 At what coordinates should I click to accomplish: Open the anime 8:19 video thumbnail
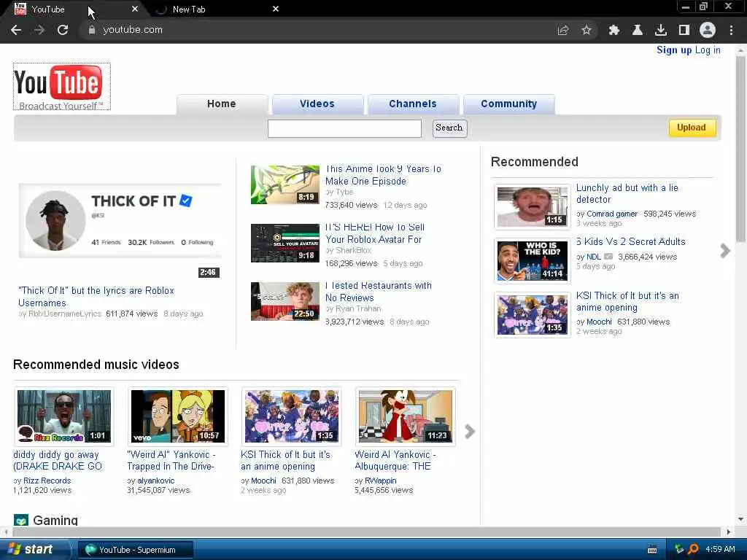click(285, 184)
